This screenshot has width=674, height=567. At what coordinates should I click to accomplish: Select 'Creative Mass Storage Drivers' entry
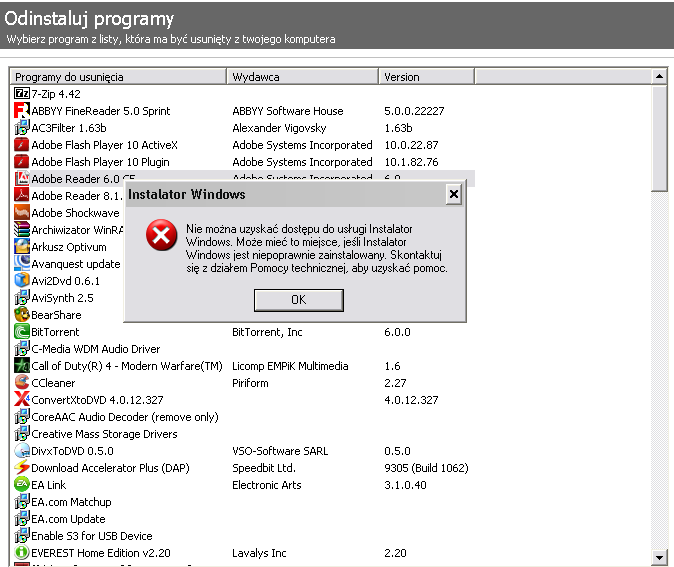(x=104, y=434)
